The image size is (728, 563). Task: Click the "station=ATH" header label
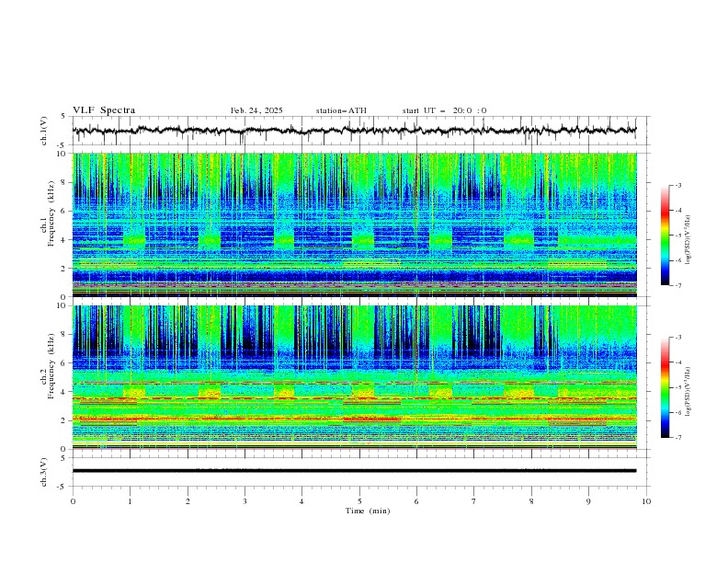pos(341,110)
